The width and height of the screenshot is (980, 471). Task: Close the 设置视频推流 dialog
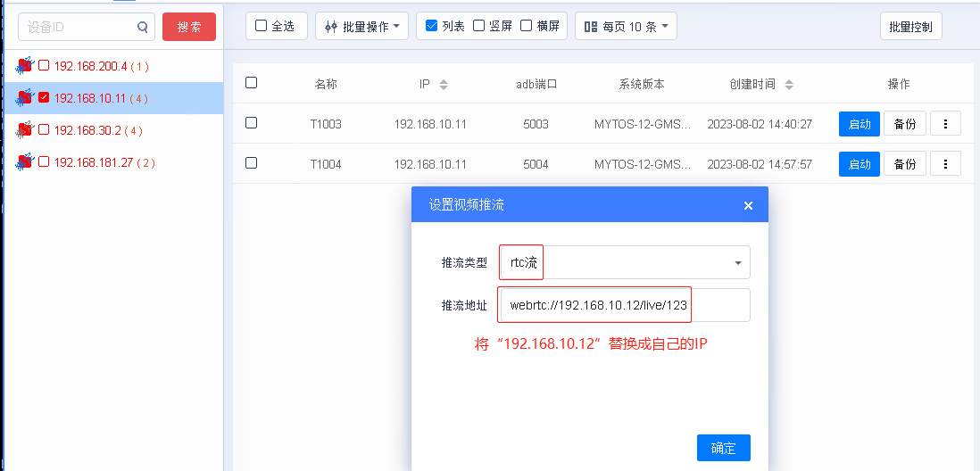pyautogui.click(x=748, y=205)
